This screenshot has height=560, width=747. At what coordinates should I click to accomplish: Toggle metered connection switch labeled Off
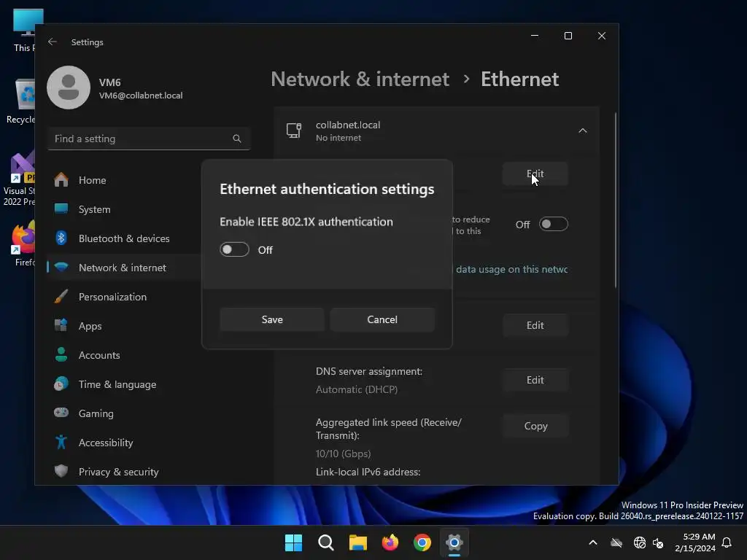[553, 224]
